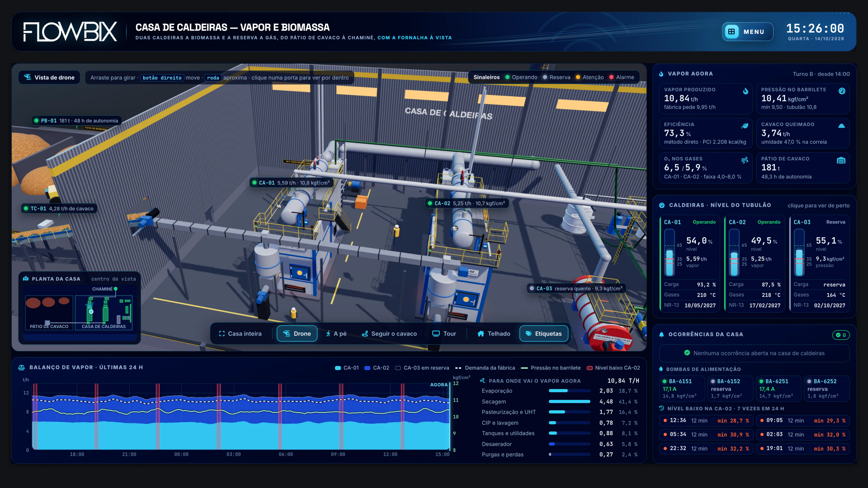Switch to Casa inteira view

coord(240,334)
